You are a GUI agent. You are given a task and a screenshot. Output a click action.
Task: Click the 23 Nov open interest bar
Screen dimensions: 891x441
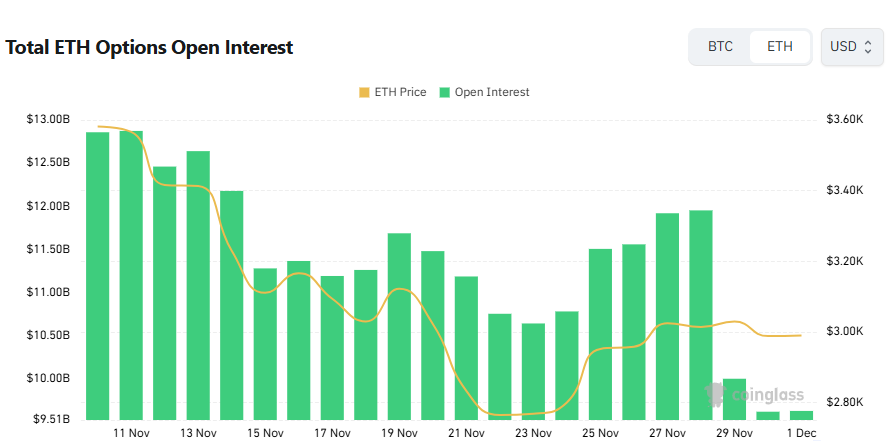coord(533,371)
